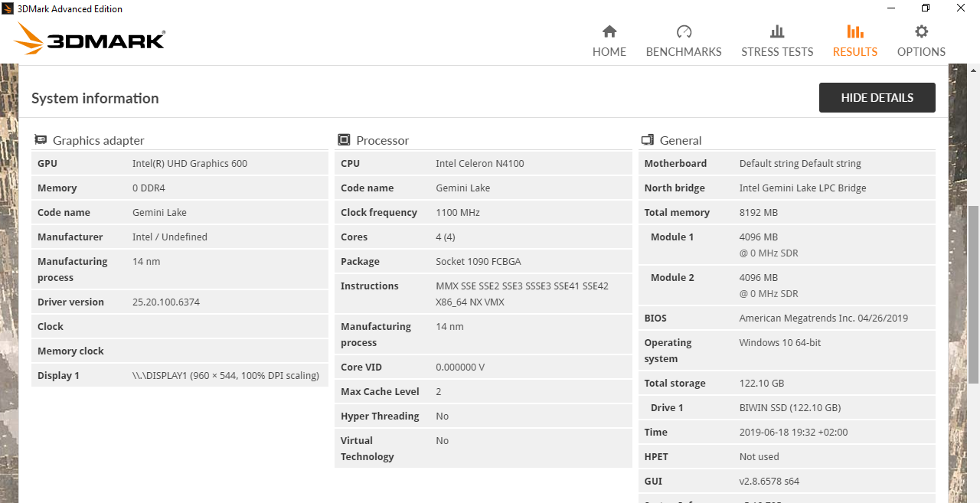Image resolution: width=980 pixels, height=503 pixels.
Task: Click the 3DMark logo in header
Action: 90,38
